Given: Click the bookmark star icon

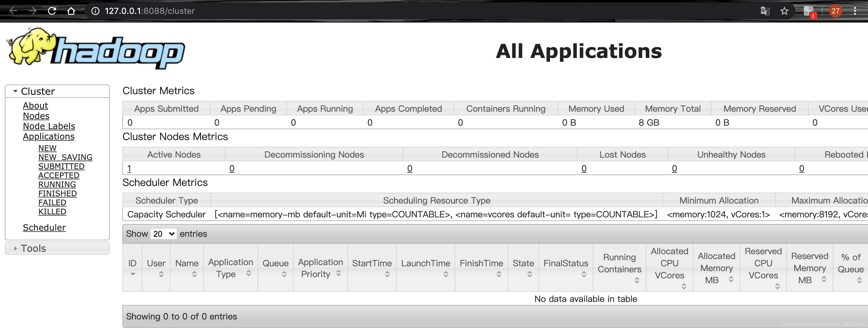Looking at the screenshot, I should click(x=784, y=11).
